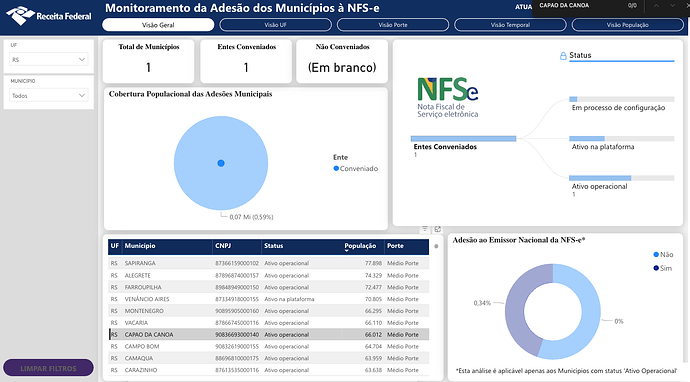This screenshot has height=382, width=690.
Task: Select the CARAZINHO row
Action: tap(268, 370)
